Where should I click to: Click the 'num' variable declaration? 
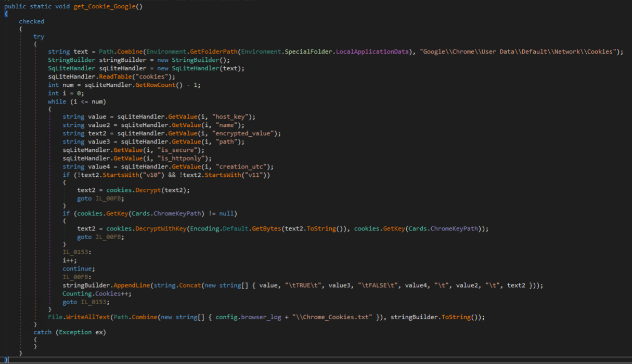69,85
